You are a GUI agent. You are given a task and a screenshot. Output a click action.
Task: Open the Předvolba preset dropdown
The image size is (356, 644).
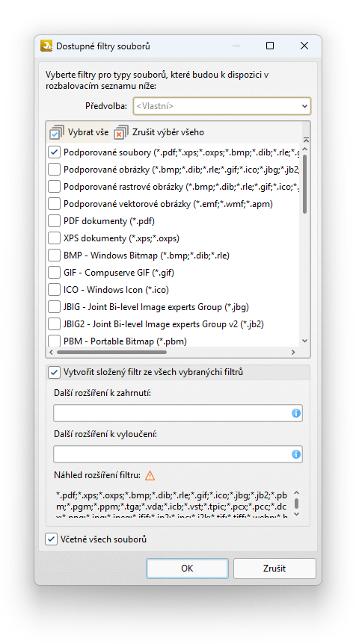pos(222,106)
